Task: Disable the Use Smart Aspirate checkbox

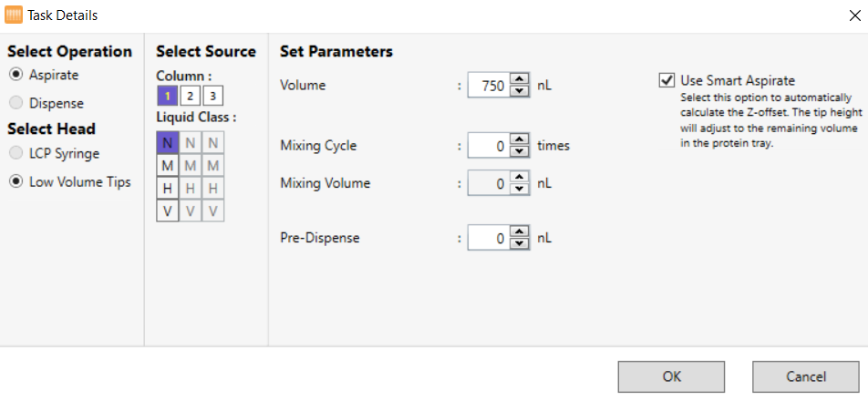Action: click(x=666, y=80)
